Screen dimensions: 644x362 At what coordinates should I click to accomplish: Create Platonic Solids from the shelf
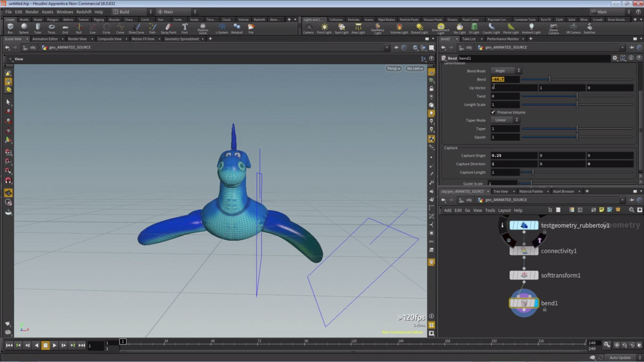(203, 29)
